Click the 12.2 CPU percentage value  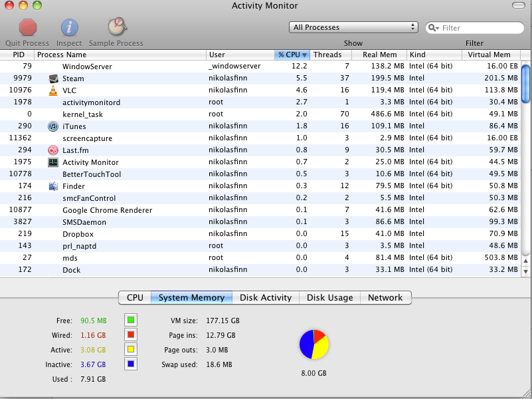300,66
